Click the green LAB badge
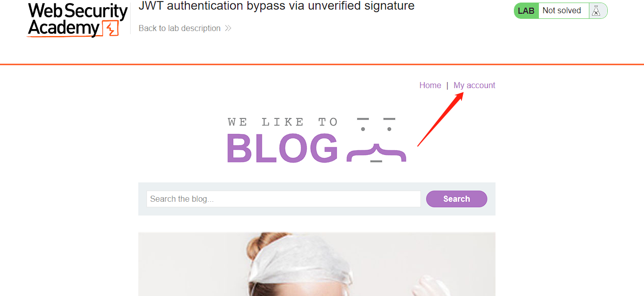The height and width of the screenshot is (296, 644). click(526, 11)
